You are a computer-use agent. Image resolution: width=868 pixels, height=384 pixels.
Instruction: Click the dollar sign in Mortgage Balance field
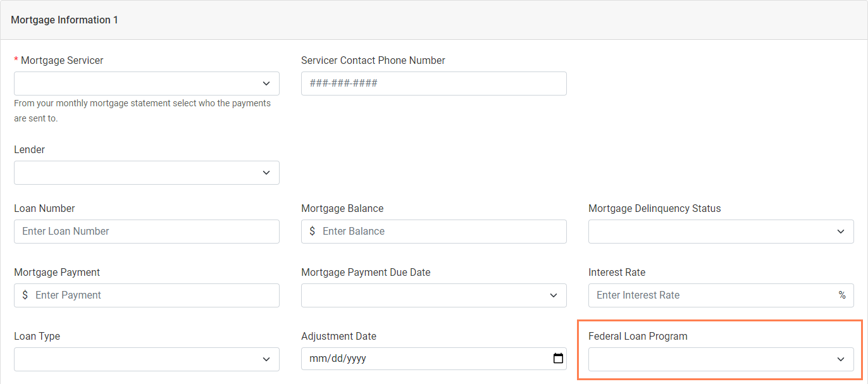pyautogui.click(x=312, y=232)
